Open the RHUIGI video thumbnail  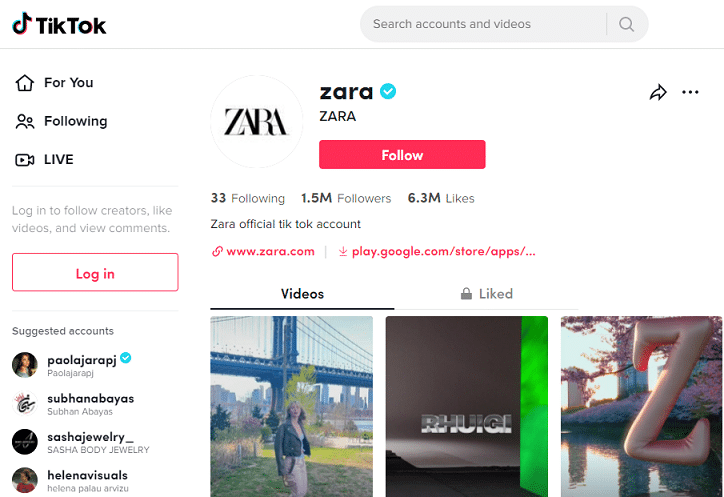click(x=467, y=406)
